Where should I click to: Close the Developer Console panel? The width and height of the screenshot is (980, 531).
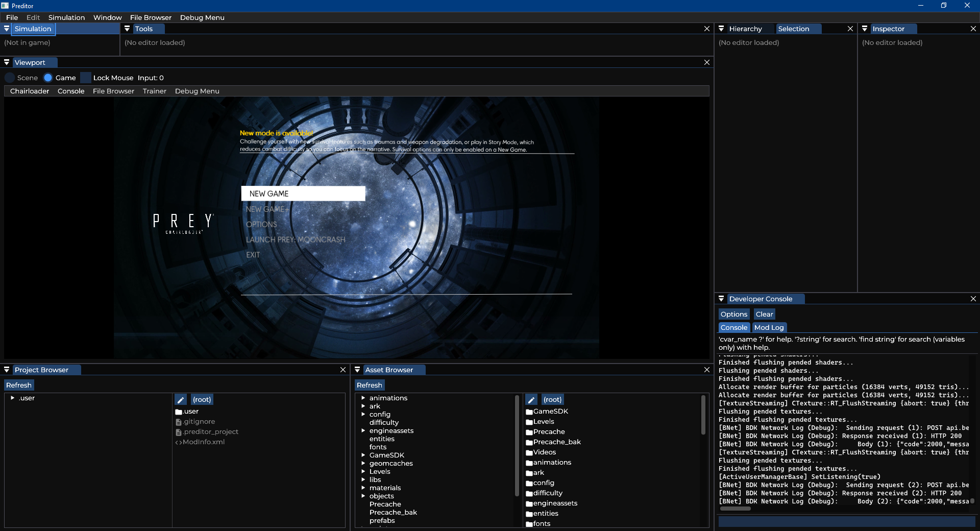tap(973, 299)
